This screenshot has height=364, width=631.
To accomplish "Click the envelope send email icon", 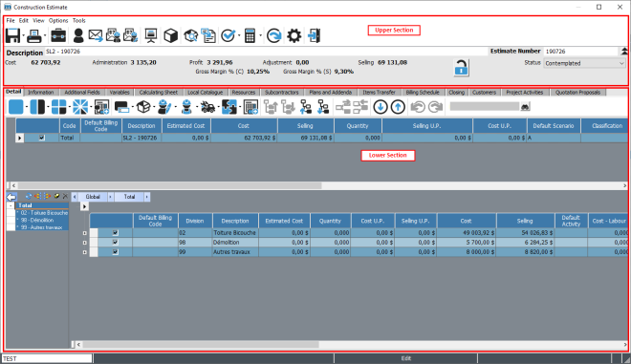I will (96, 35).
